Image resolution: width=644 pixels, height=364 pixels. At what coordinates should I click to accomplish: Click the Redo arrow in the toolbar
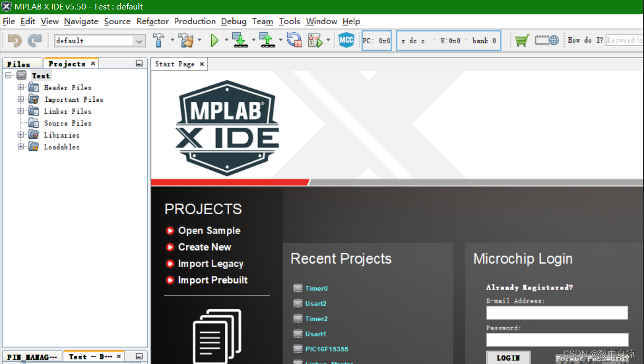point(35,41)
